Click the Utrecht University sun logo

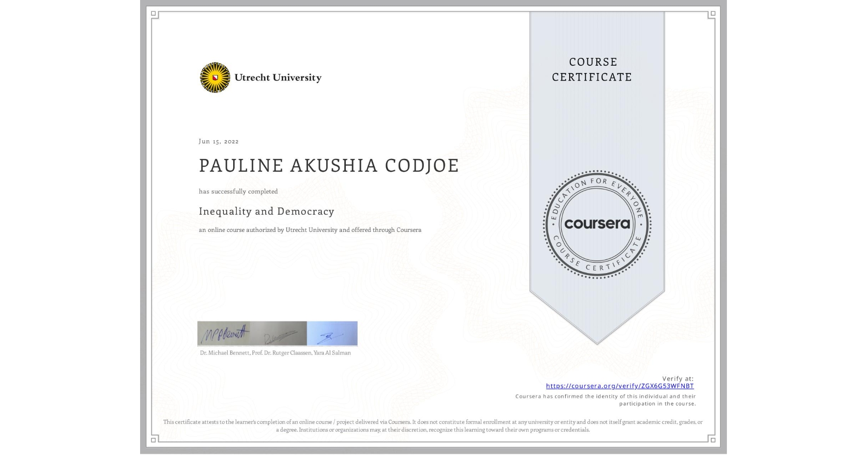[x=215, y=77]
